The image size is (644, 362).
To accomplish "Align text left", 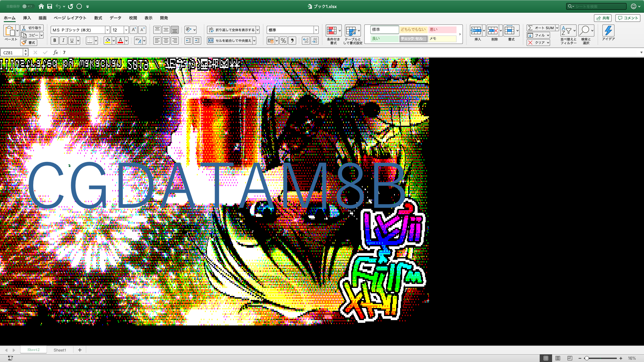I will tap(157, 41).
